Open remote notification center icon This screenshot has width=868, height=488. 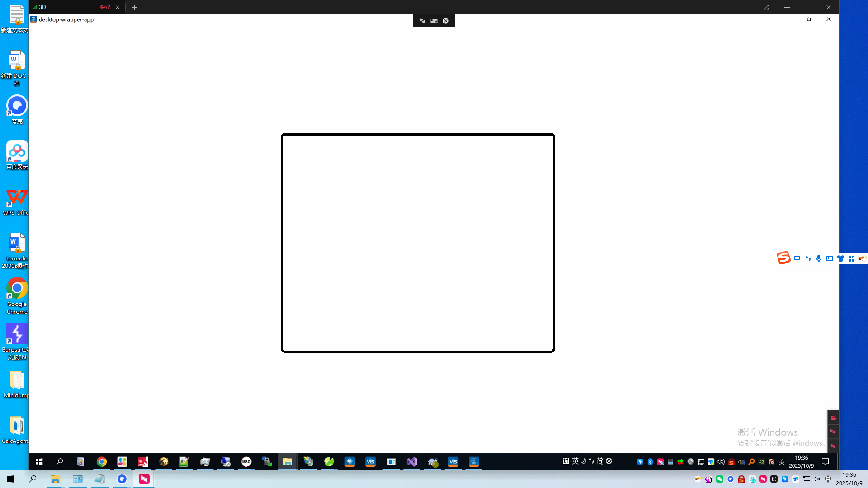coord(826,462)
